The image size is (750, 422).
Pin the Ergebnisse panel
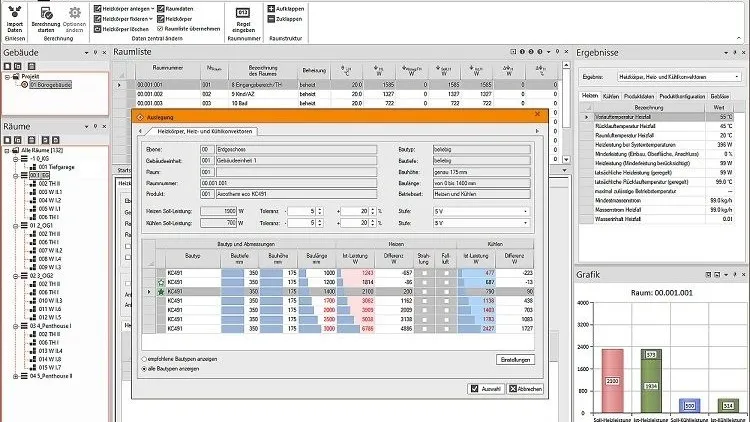click(x=735, y=53)
